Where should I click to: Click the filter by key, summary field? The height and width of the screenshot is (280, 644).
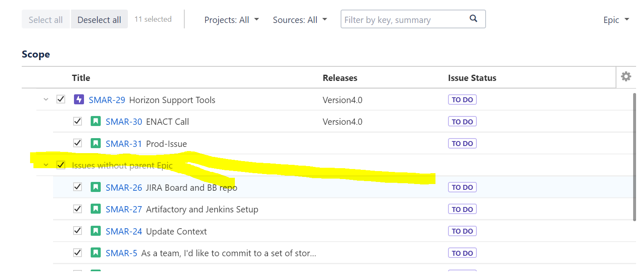[413, 19]
